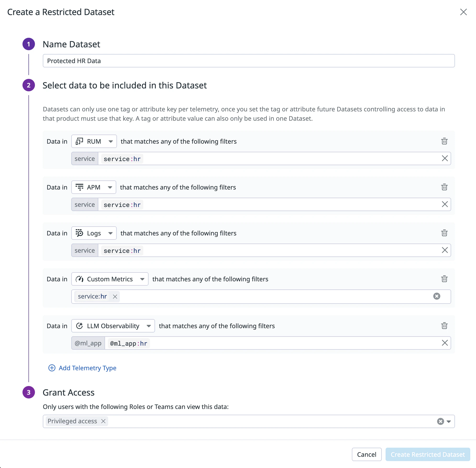Remove the Custom Metrics telemetry row
The image size is (476, 468).
coord(444,279)
